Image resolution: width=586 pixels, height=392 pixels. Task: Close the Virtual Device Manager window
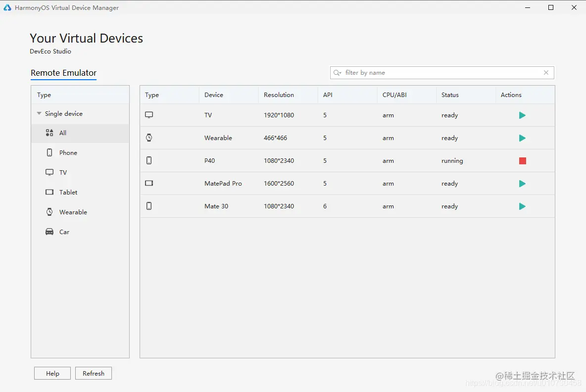click(574, 7)
